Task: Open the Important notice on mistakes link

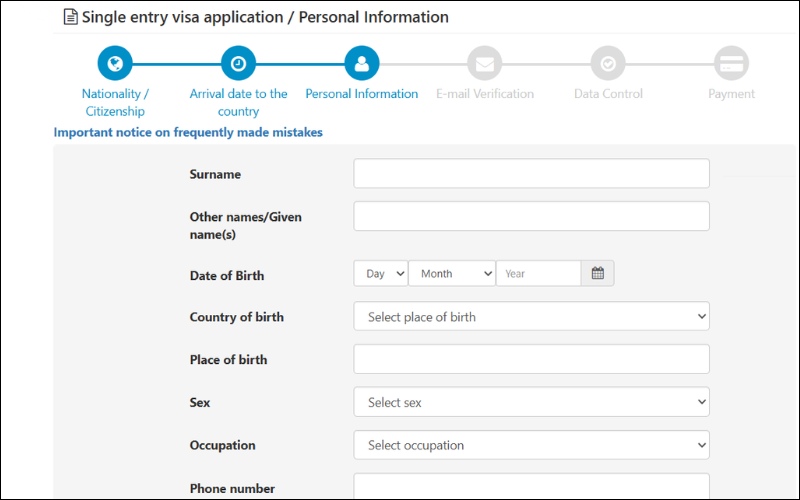Action: tap(188, 132)
